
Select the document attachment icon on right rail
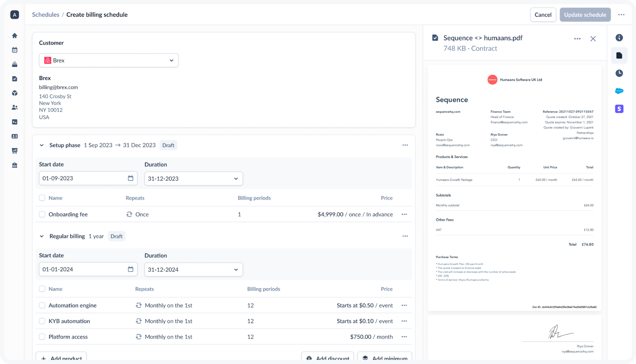coord(619,56)
